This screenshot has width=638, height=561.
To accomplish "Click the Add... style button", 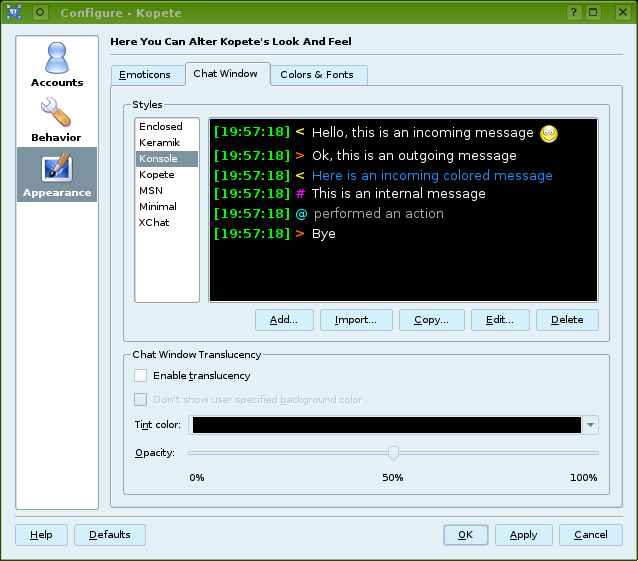I will 284,320.
